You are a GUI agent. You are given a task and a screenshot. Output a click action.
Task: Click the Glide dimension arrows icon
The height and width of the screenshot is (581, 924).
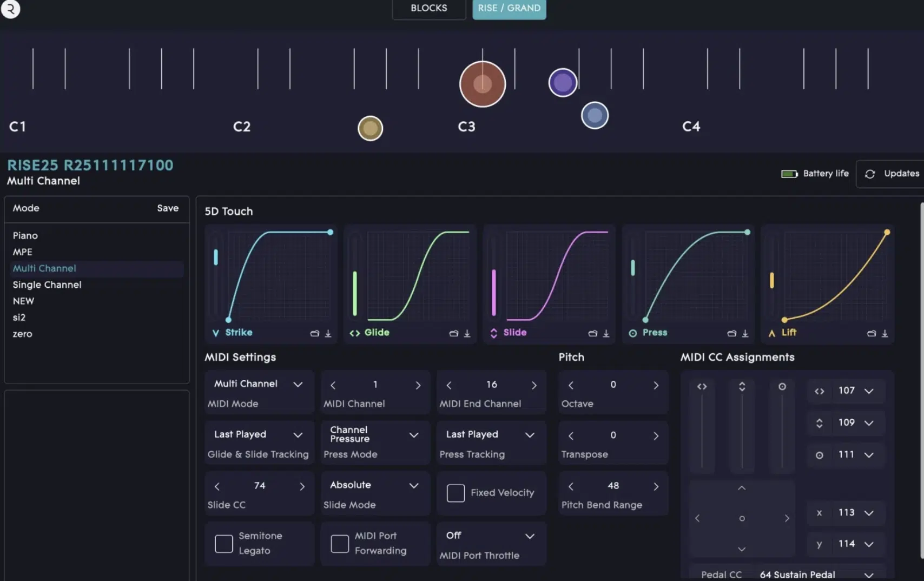click(354, 333)
